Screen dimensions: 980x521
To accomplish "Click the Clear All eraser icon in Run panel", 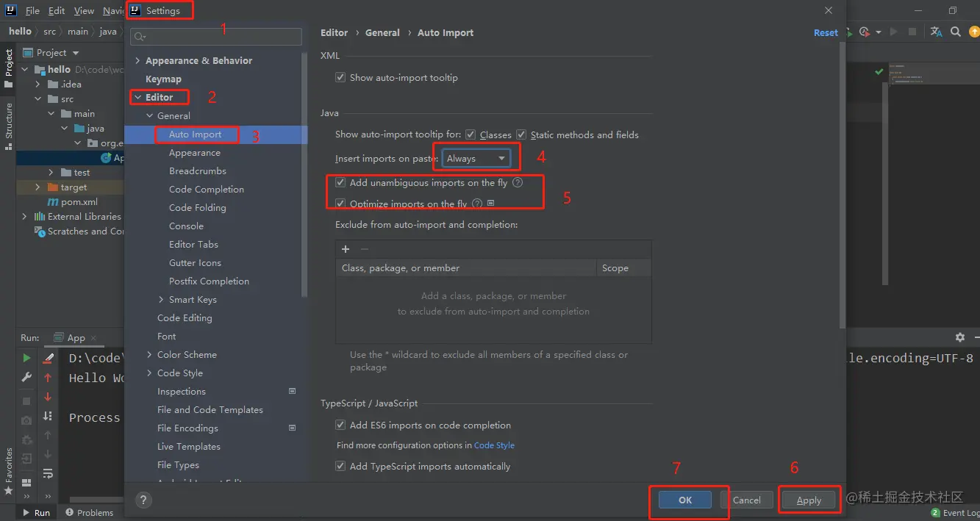I will [48, 358].
